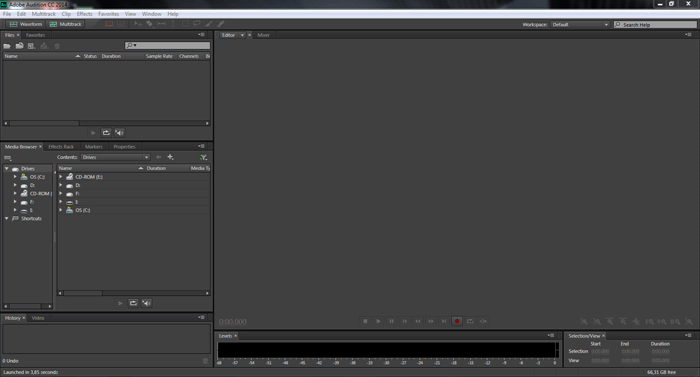Click Move Playhead to Next button
The image size is (700, 377).
coord(444,321)
